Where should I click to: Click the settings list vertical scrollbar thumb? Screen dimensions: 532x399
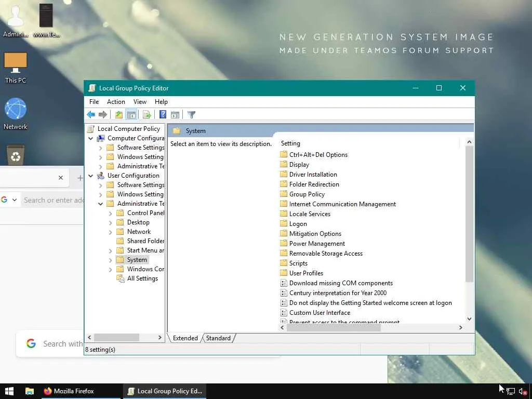(x=469, y=213)
